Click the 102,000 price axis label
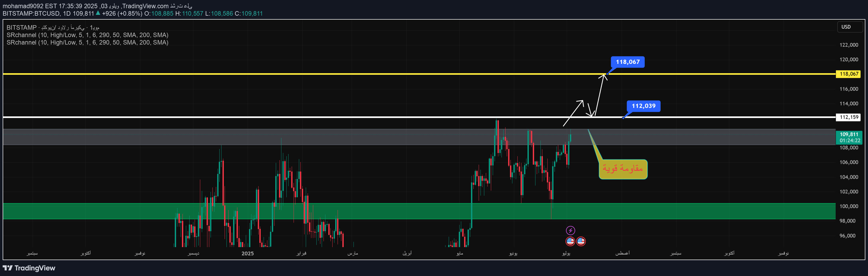 coord(849,192)
